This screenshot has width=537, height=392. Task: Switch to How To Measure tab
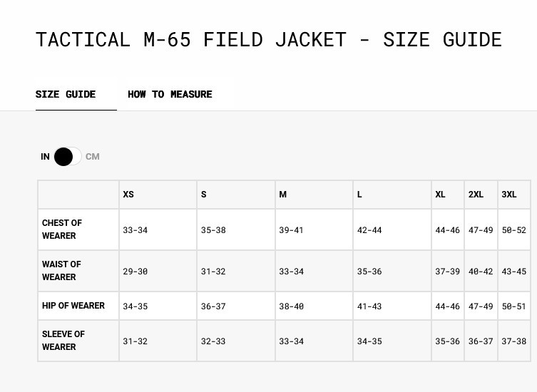170,94
